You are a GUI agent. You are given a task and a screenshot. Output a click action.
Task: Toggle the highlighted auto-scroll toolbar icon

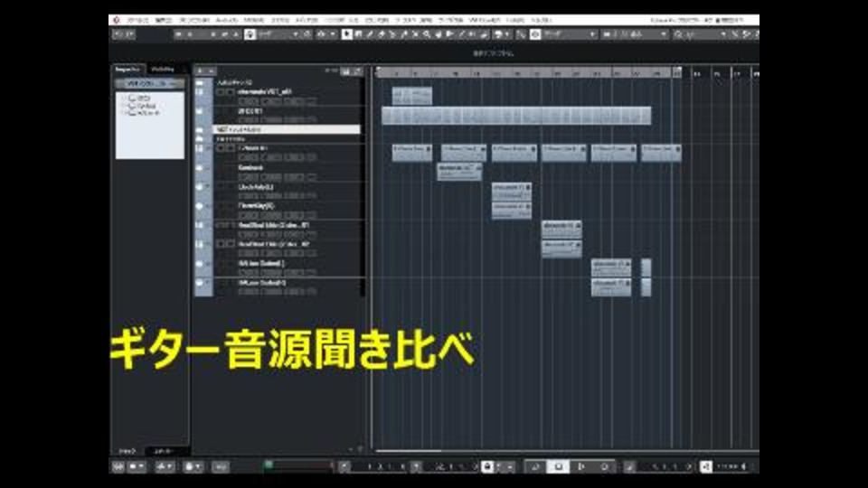(x=250, y=34)
